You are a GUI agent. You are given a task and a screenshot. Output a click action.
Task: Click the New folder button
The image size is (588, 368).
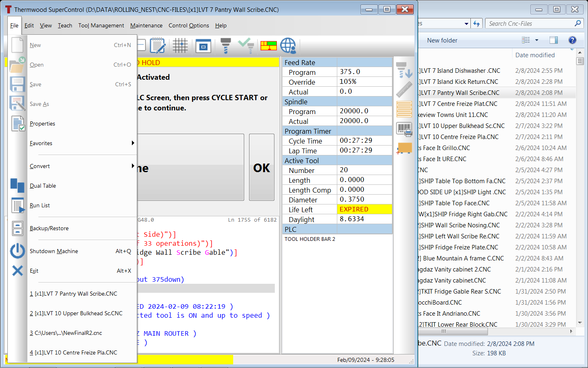[442, 40]
